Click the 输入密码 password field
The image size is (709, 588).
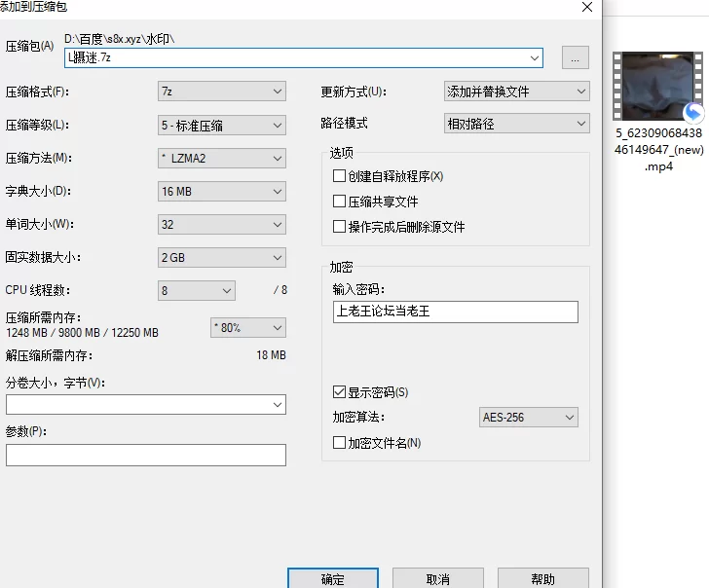click(456, 312)
